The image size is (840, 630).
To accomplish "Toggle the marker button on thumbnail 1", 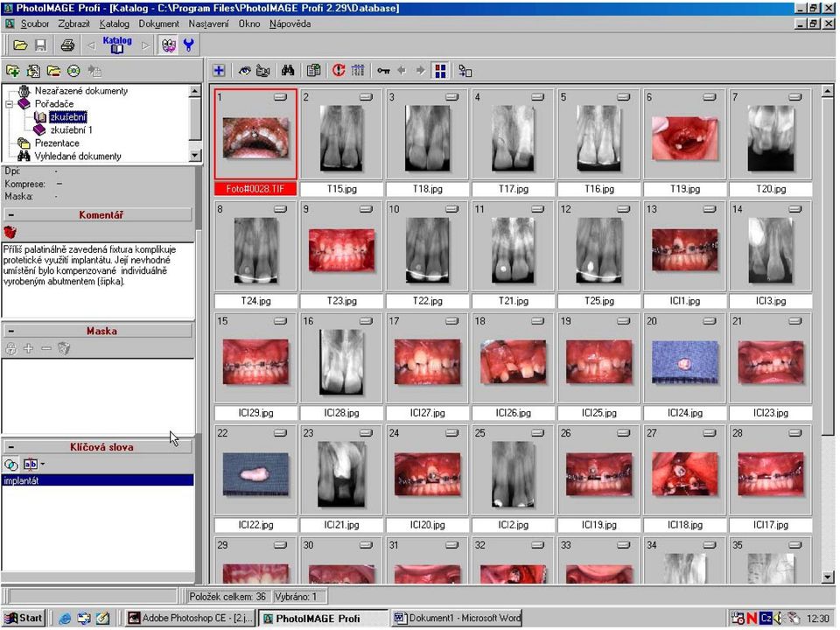I will (280, 97).
